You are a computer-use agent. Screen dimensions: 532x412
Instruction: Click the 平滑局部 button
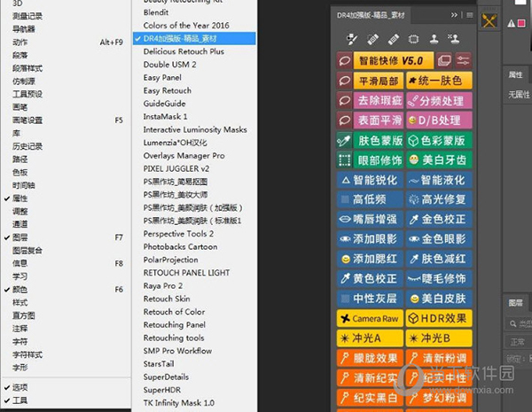coord(379,81)
